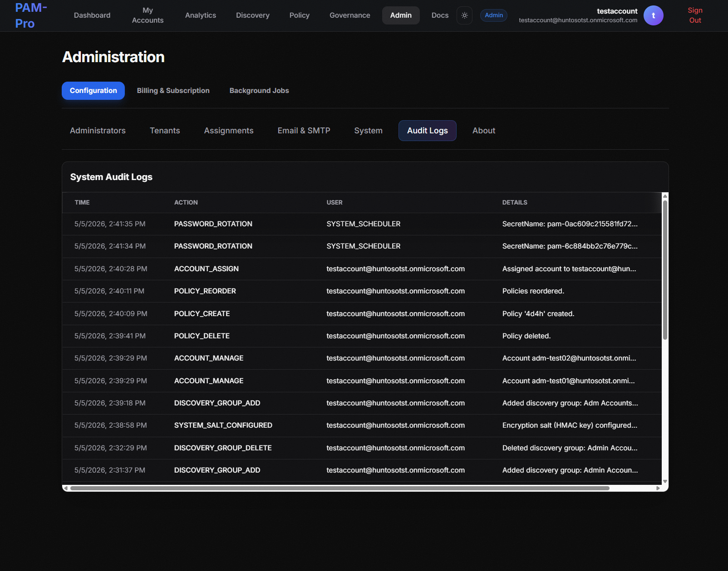Image resolution: width=728 pixels, height=571 pixels.
Task: Click the testaccount email in header
Action: tap(578, 20)
